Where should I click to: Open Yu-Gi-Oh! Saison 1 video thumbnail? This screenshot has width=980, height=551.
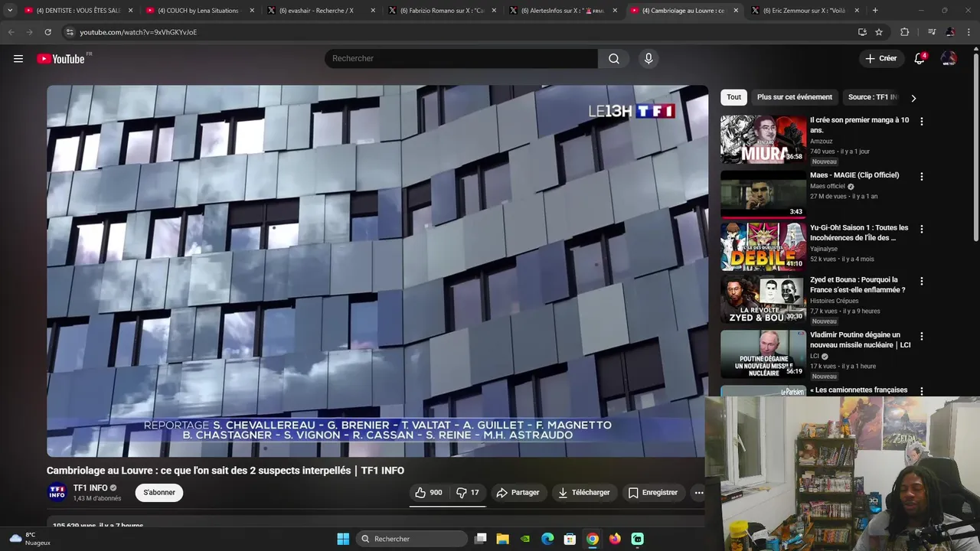763,246
